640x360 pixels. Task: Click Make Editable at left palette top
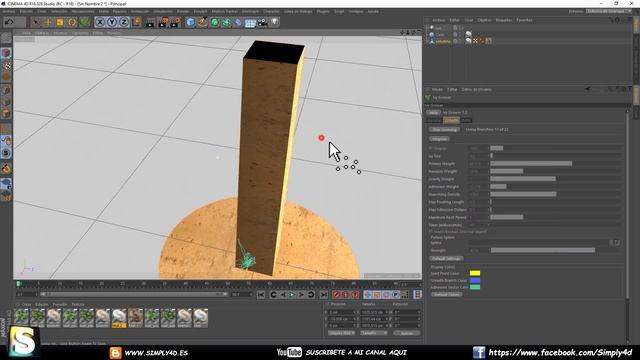click(6, 38)
